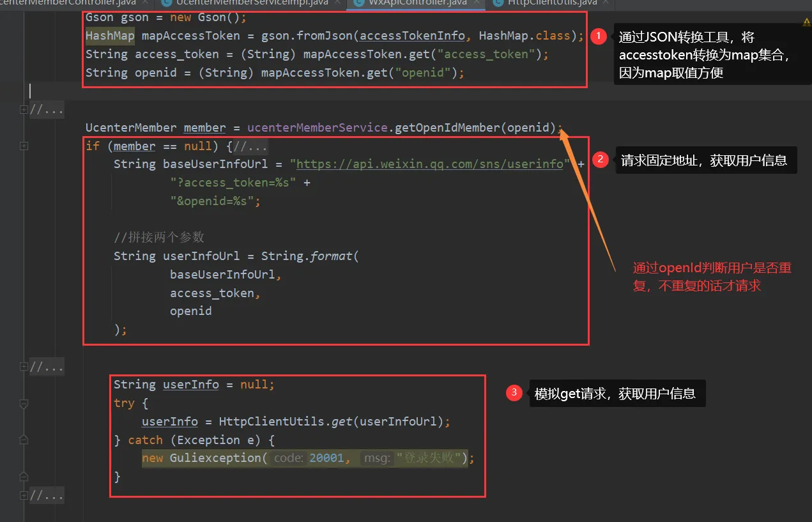Click the mapAccessToken variable declaration
Viewport: 812px width, 522px height.
pyautogui.click(x=191, y=36)
